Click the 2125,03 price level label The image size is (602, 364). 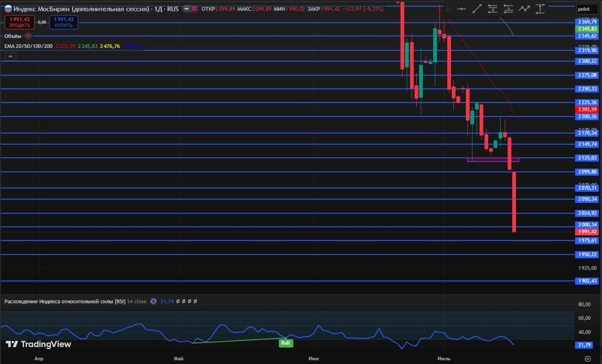click(588, 158)
